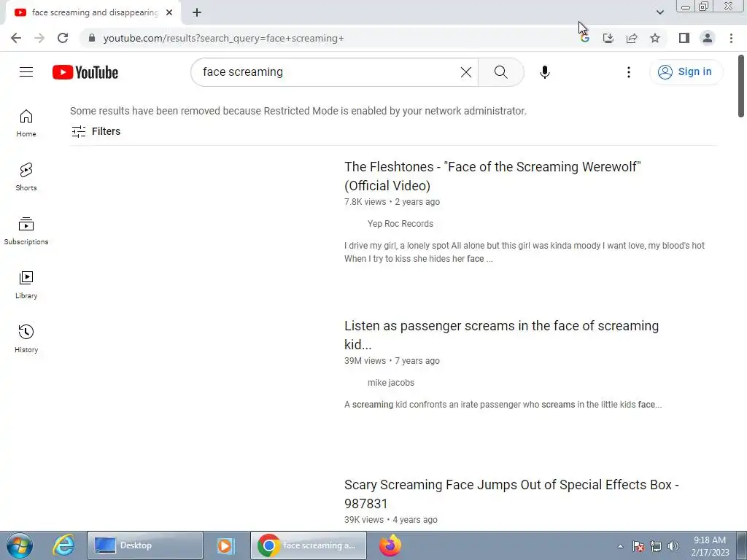Click the page vertical scrollbar thumb
This screenshot has width=747, height=560.
point(741,86)
